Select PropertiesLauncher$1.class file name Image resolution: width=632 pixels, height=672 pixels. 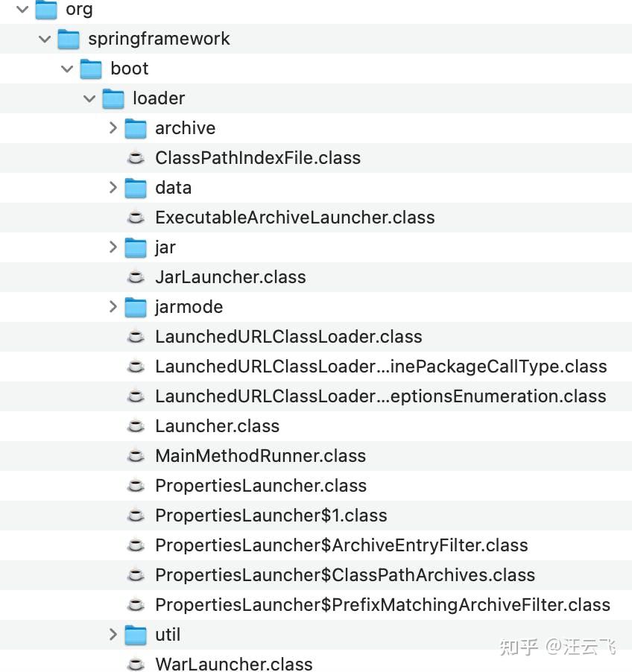[x=271, y=516]
